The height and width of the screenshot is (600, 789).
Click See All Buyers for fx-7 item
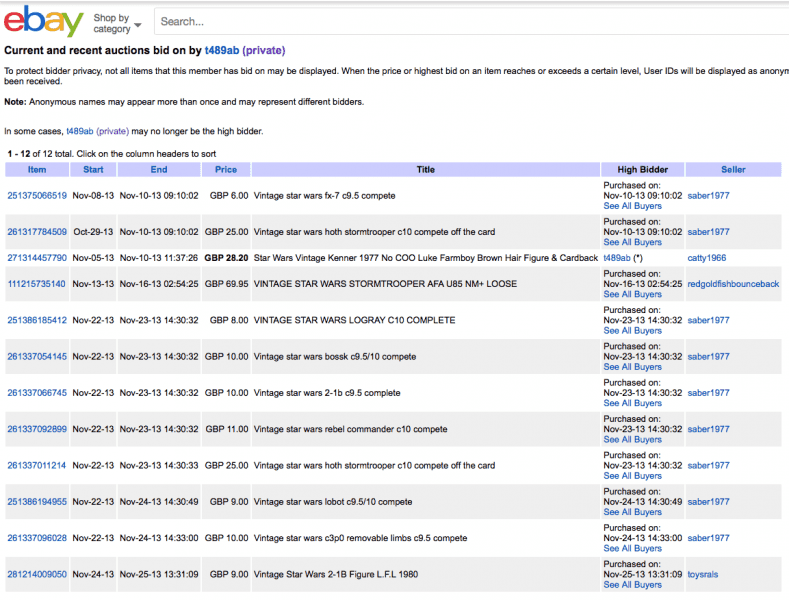coord(632,206)
